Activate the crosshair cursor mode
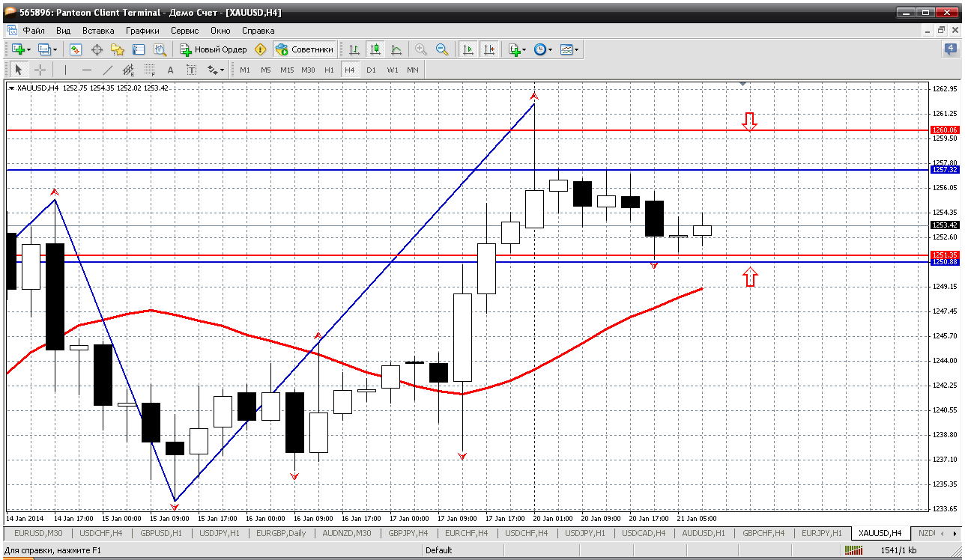Viewport: 965px width, 560px height. (x=40, y=70)
